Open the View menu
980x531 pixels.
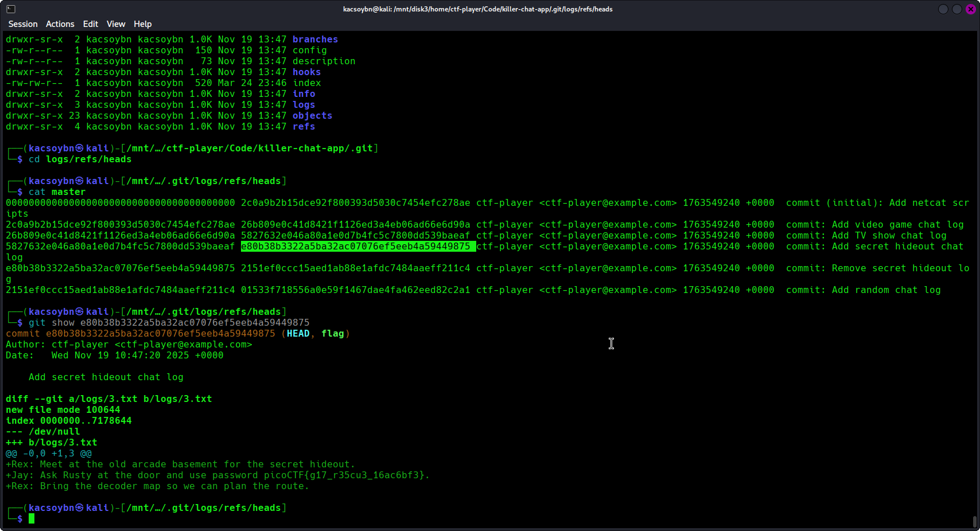pyautogui.click(x=116, y=24)
